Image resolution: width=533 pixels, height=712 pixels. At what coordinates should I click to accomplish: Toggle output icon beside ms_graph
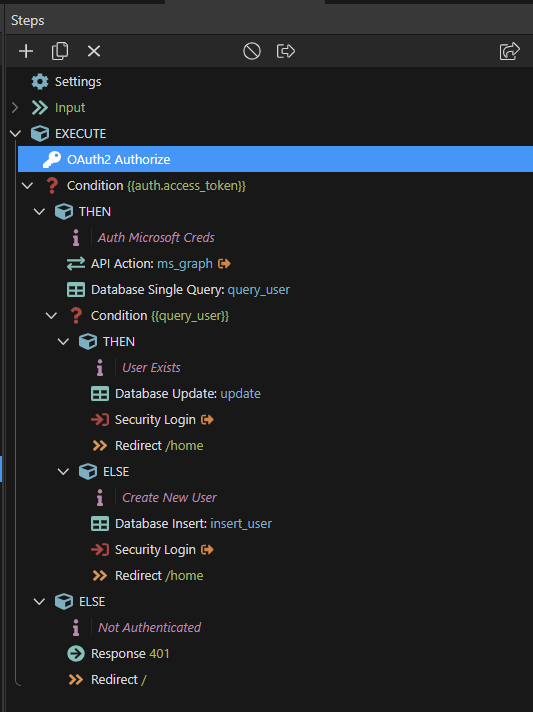224,263
